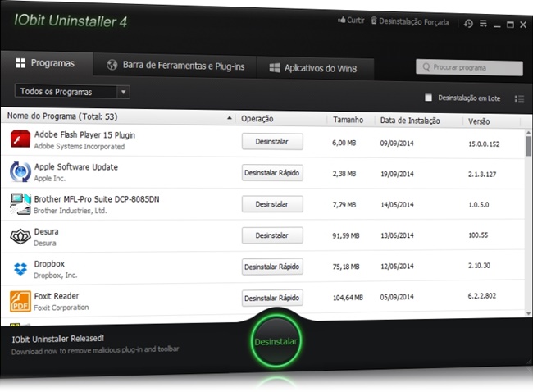This screenshot has width=533, height=392.
Task: Click the Procurar programa search field
Action: pos(469,67)
